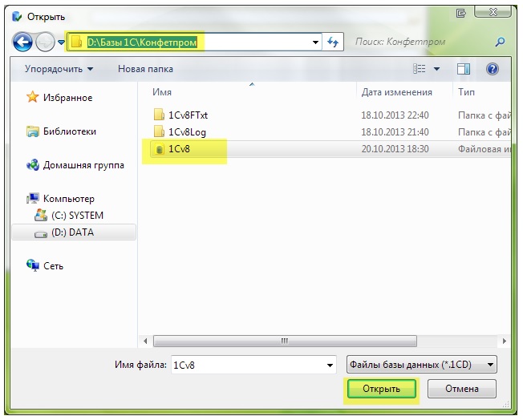Click the folder icon of 1Cv8FTxt

[x=159, y=115]
